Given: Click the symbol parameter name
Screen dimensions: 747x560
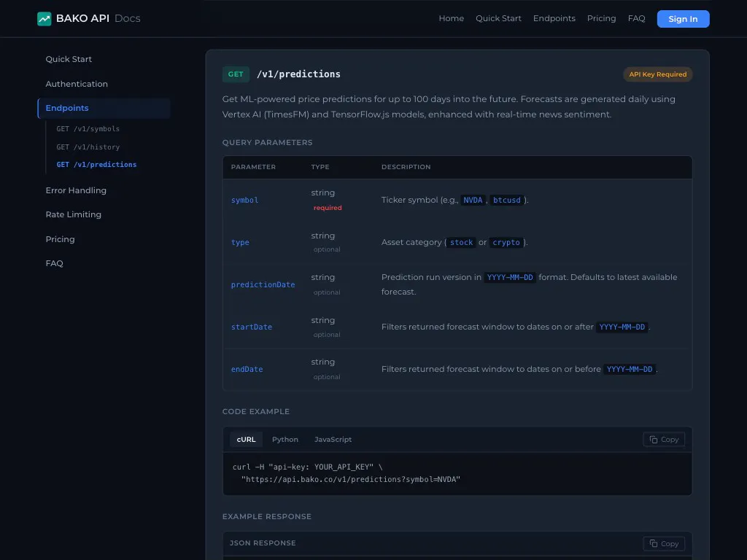Looking at the screenshot, I should [x=245, y=200].
